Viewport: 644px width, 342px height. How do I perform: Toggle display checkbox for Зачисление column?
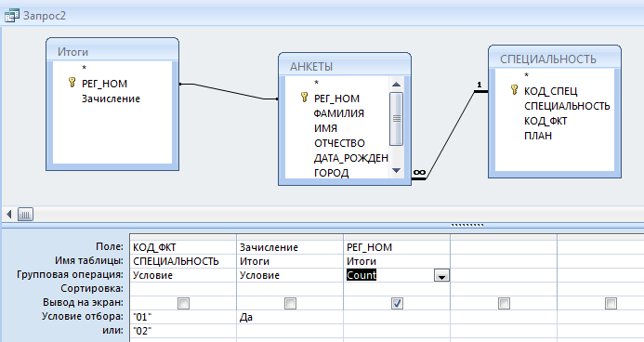pyautogui.click(x=290, y=303)
